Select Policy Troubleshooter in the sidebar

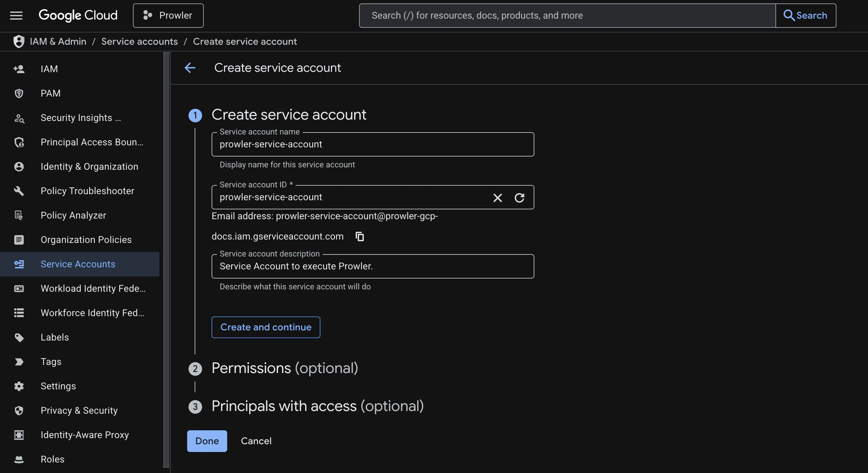click(x=87, y=191)
